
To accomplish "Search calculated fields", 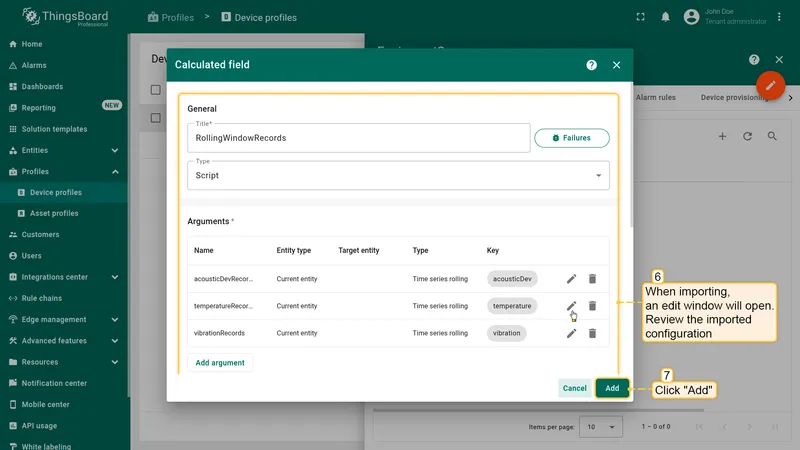I will coord(772,136).
